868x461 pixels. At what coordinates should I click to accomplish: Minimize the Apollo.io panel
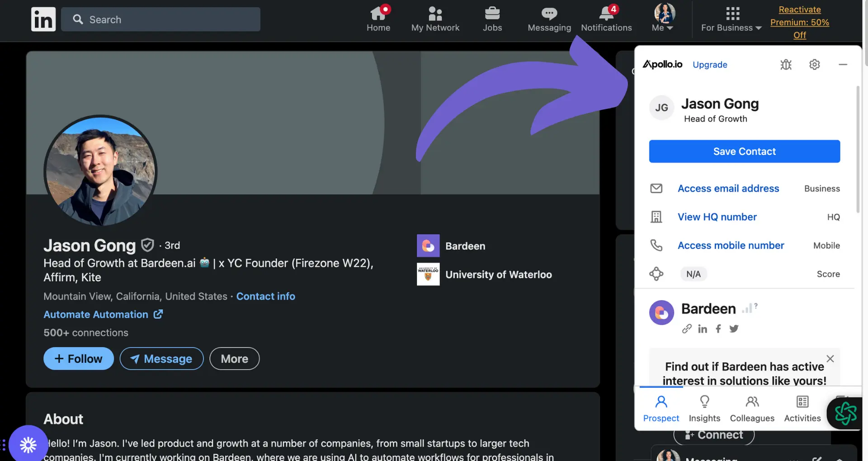point(843,65)
